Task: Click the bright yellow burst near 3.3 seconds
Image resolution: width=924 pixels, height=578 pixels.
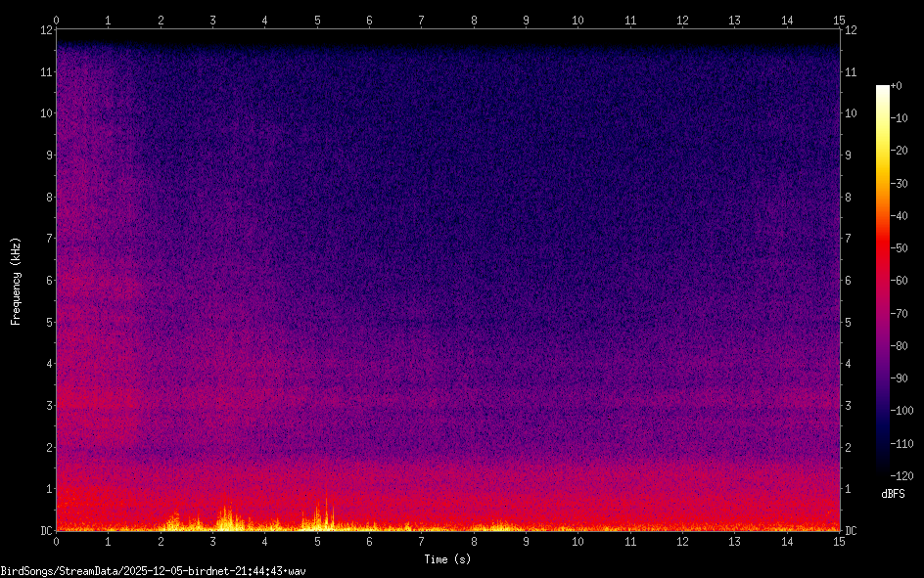Action: pyautogui.click(x=228, y=516)
